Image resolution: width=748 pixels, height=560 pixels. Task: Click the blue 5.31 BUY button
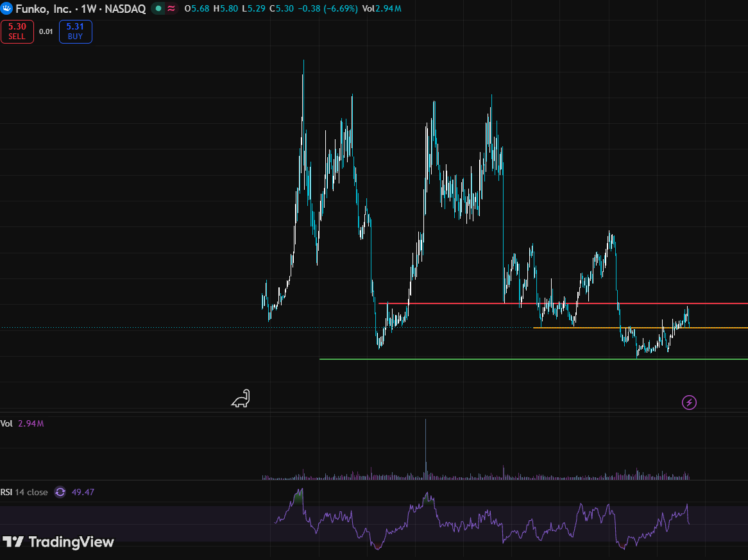[x=75, y=31]
